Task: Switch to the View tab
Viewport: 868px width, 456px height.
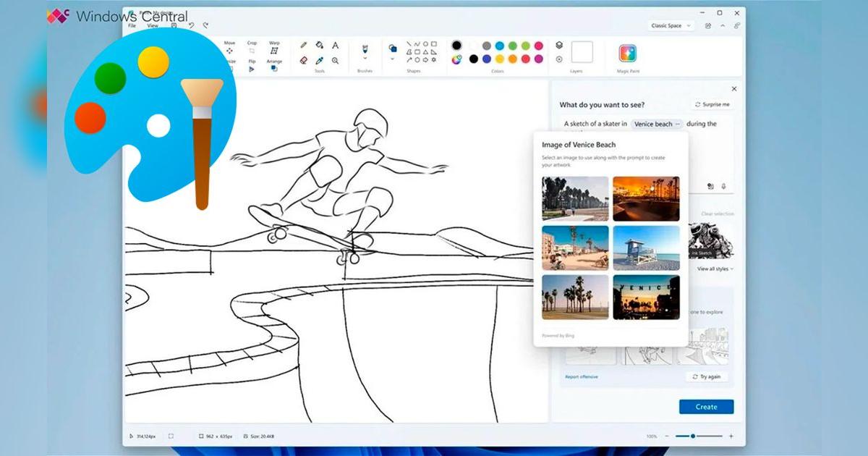Action: click(152, 25)
